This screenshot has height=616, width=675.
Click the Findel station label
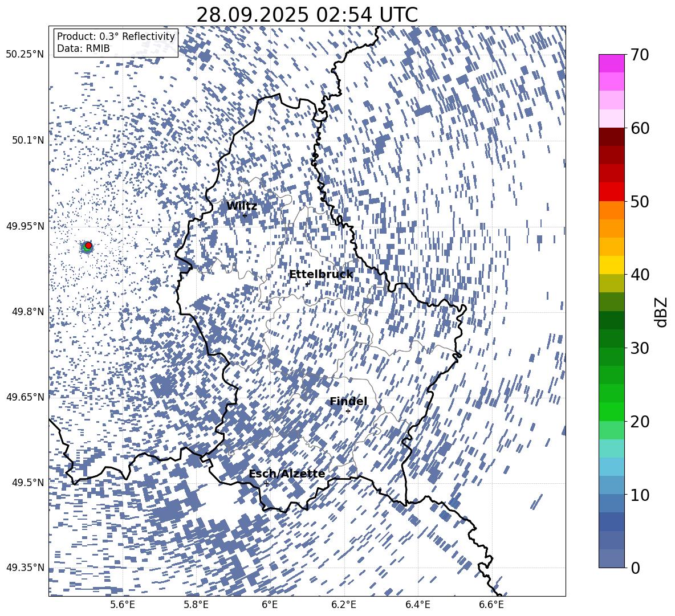pos(348,401)
